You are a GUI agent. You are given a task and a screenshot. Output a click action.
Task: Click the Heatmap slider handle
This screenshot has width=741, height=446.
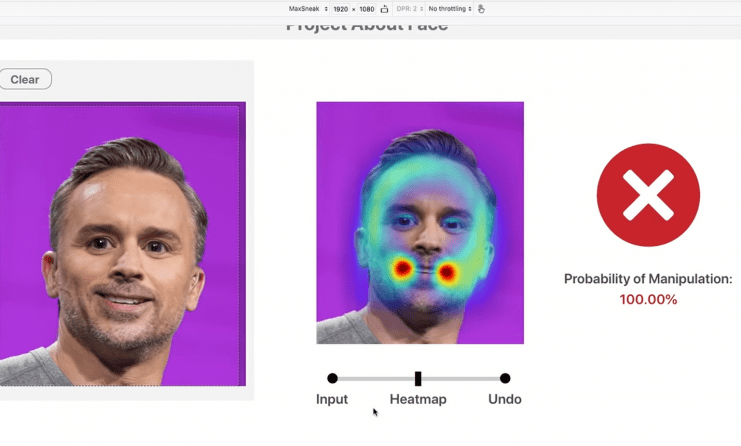click(418, 378)
